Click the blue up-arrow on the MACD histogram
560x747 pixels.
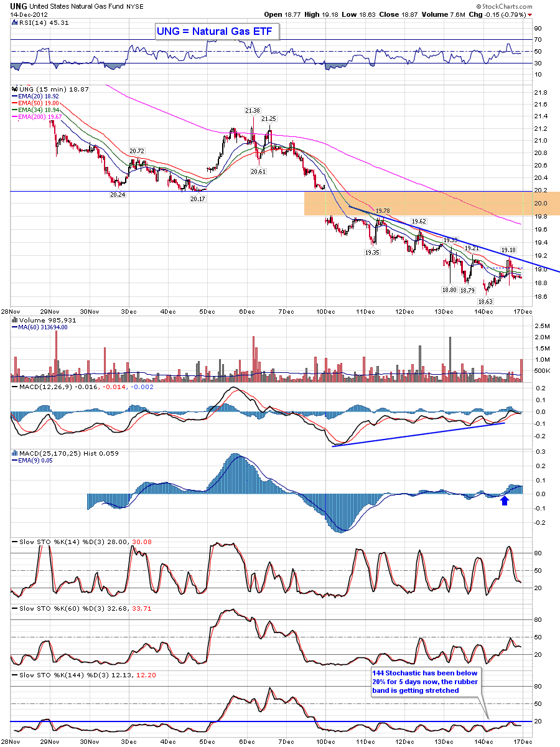(x=505, y=500)
